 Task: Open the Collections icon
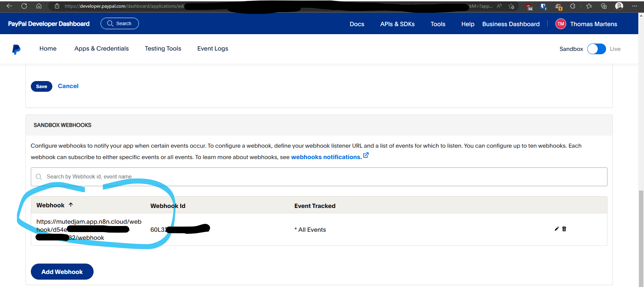point(604,6)
